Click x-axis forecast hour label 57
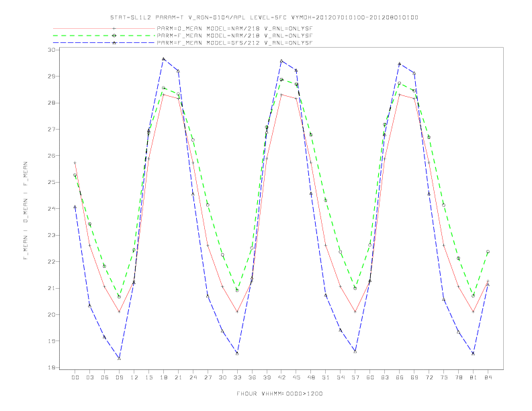Image resolution: width=532 pixels, height=411 pixels. click(x=355, y=377)
